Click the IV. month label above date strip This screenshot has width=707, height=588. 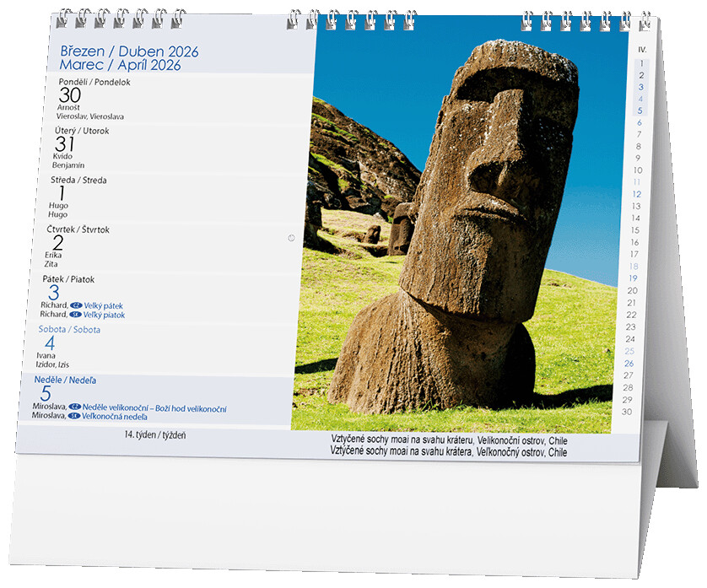point(641,50)
